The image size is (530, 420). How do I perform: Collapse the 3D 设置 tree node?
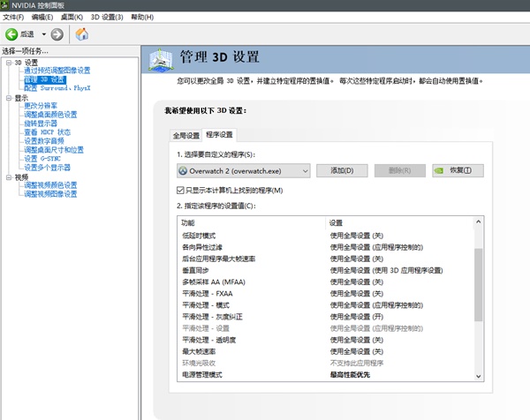click(9, 63)
